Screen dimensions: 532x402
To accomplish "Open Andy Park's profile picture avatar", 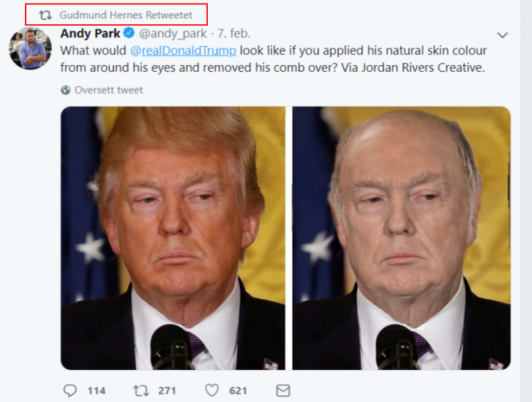I will point(30,49).
